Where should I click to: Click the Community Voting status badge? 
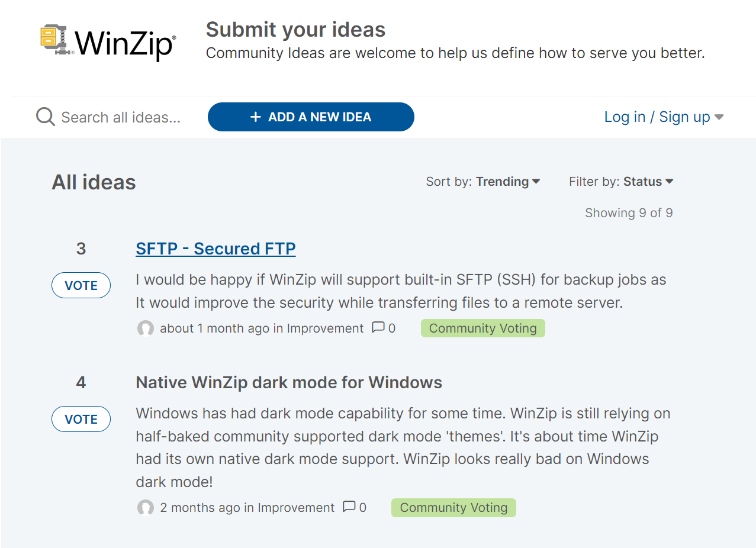click(482, 328)
